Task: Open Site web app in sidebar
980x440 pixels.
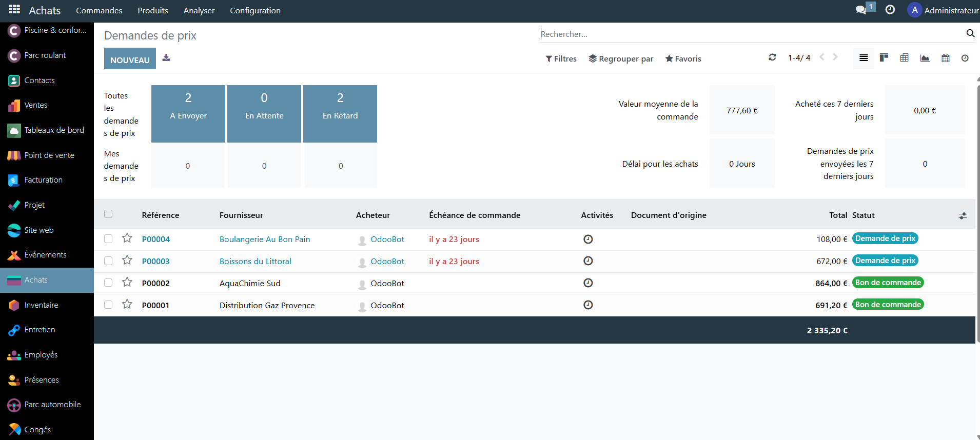Action: [x=47, y=230]
